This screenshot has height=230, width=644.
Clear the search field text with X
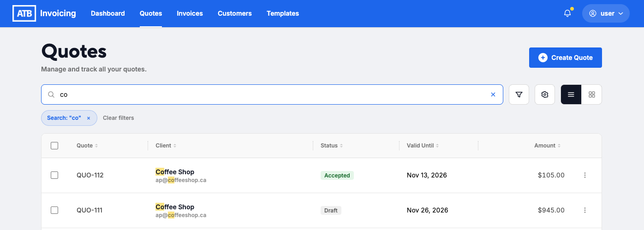pyautogui.click(x=493, y=94)
